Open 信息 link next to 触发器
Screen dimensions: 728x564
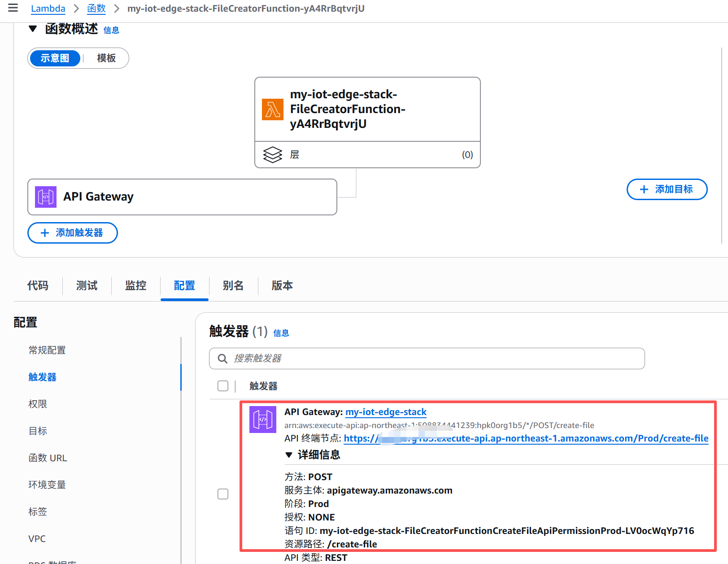pyautogui.click(x=281, y=333)
